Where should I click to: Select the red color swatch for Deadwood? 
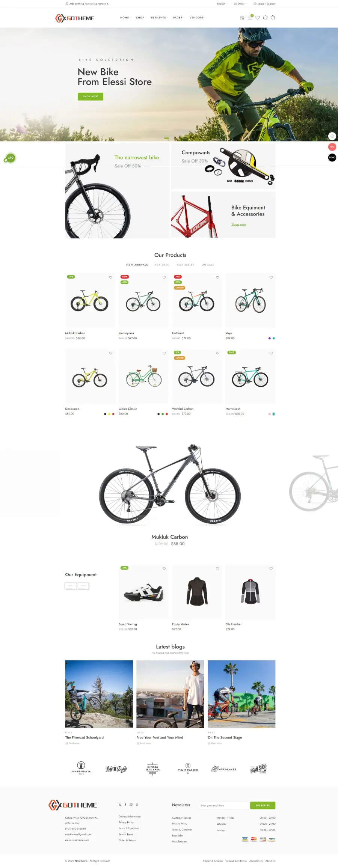click(113, 414)
